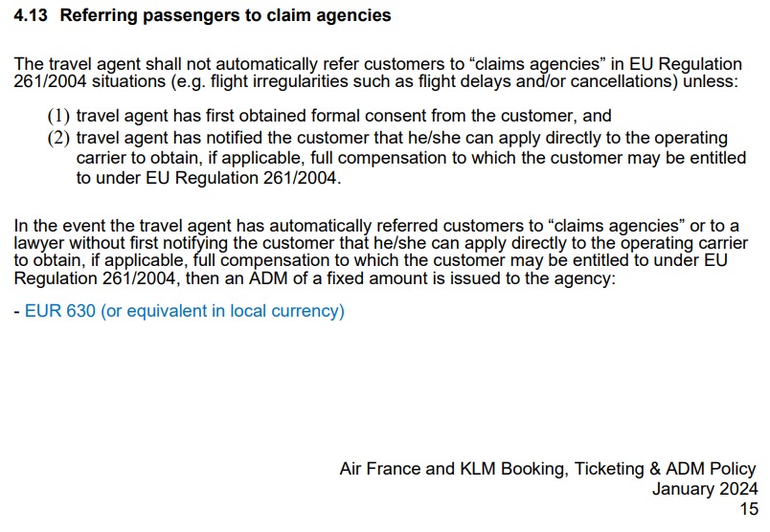Click the section heading 'Referring passengers to claim agencies'
Image resolution: width=770 pixels, height=532 pixels.
tap(225, 15)
